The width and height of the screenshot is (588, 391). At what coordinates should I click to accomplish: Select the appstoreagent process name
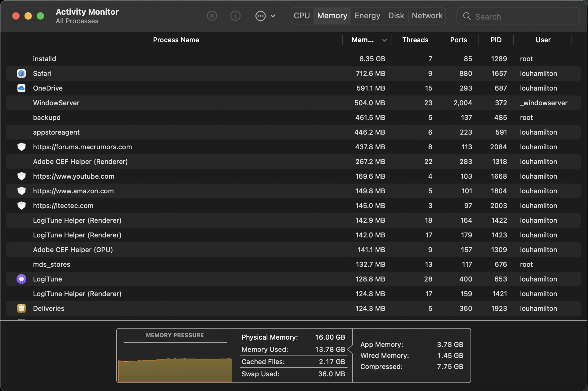[x=56, y=132]
